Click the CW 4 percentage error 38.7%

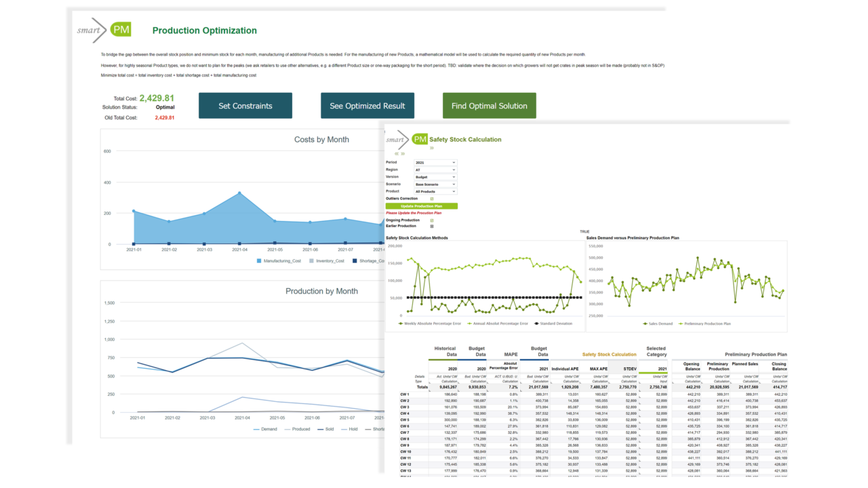512,413
